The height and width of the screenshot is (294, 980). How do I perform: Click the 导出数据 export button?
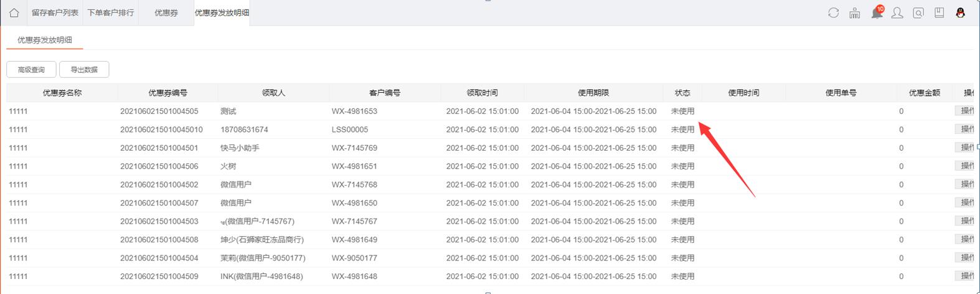pos(84,70)
